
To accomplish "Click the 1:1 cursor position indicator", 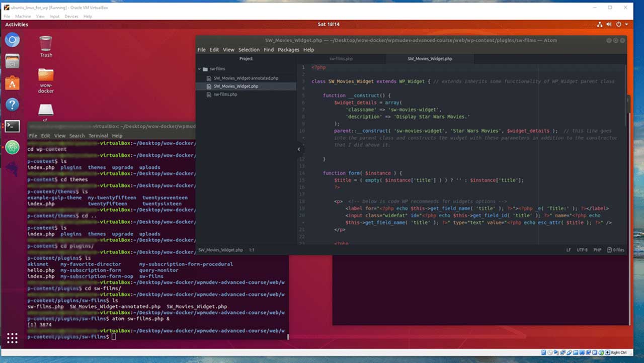I will 252,250.
